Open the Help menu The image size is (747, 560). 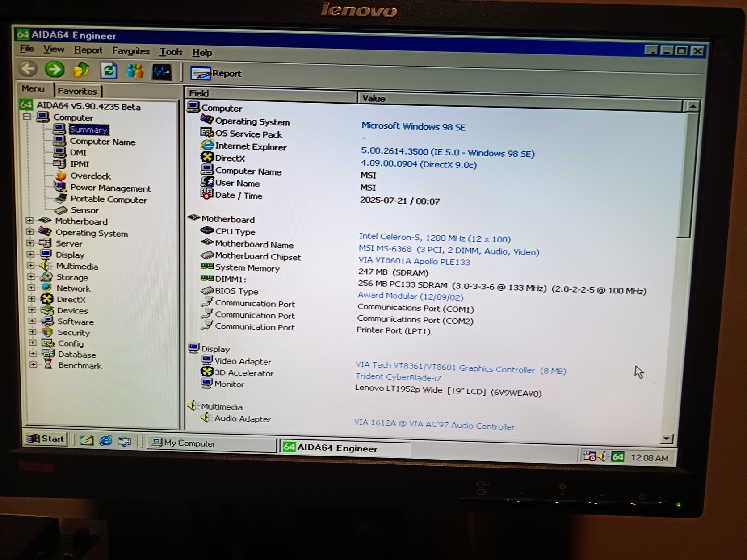[202, 53]
